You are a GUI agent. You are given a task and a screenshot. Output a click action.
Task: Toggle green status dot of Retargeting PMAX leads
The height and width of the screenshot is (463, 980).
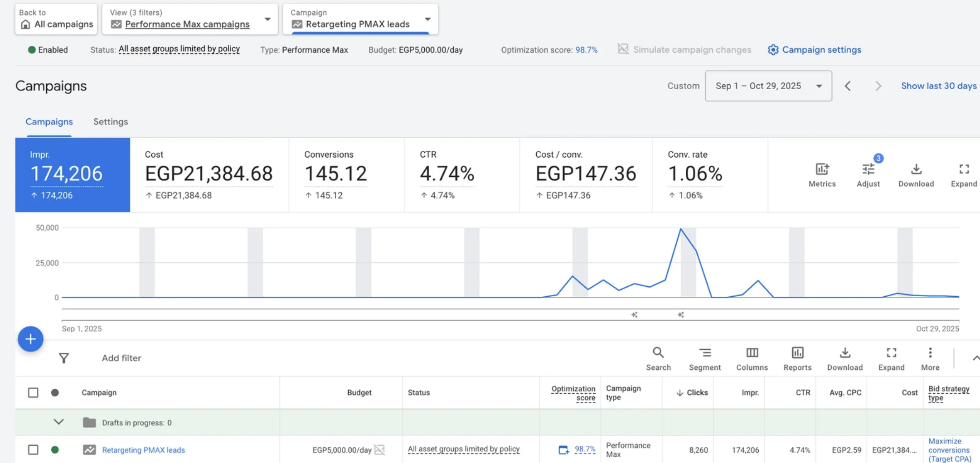point(55,450)
